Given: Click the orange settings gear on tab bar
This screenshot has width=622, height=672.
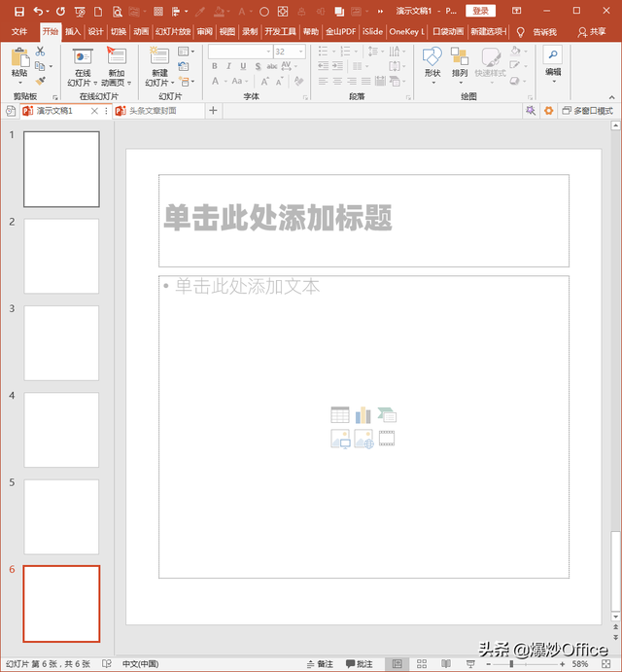Looking at the screenshot, I should (x=549, y=111).
